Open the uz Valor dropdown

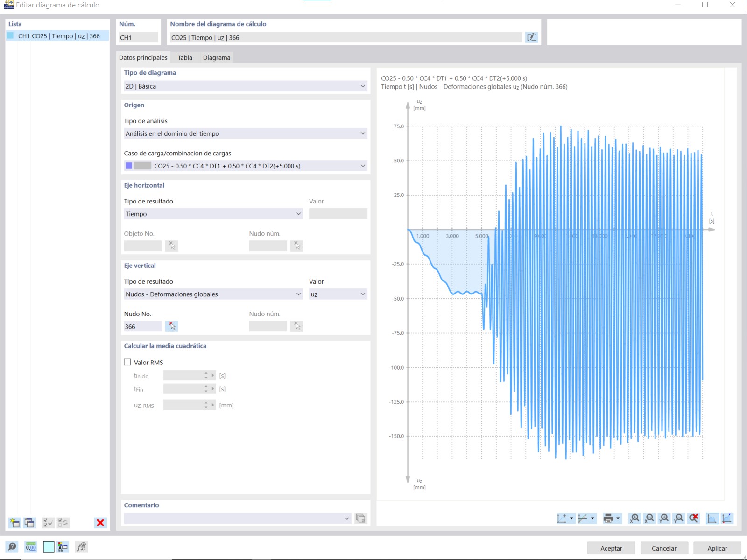point(338,294)
